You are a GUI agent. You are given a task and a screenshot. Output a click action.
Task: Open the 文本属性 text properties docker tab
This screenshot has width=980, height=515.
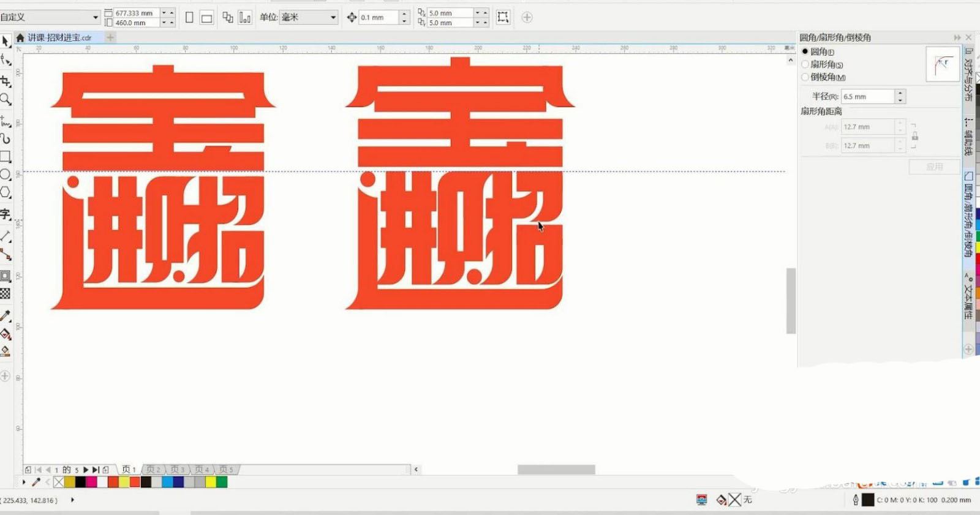point(968,296)
